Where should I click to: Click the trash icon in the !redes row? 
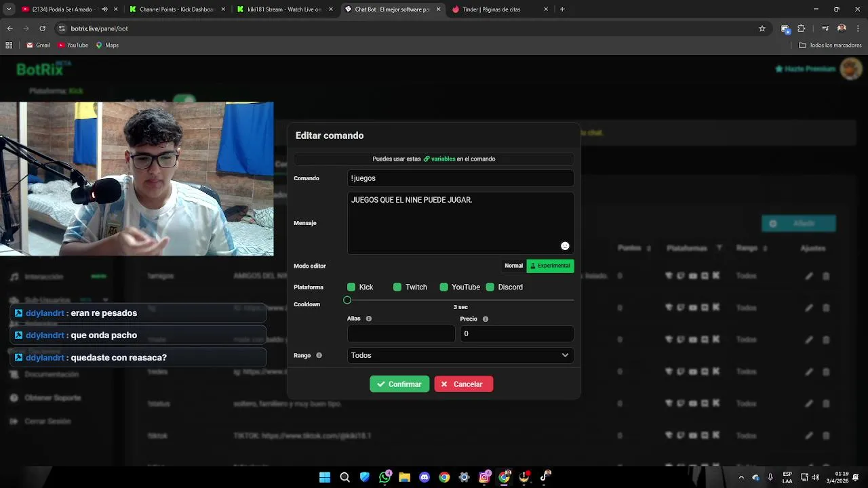[826, 371]
